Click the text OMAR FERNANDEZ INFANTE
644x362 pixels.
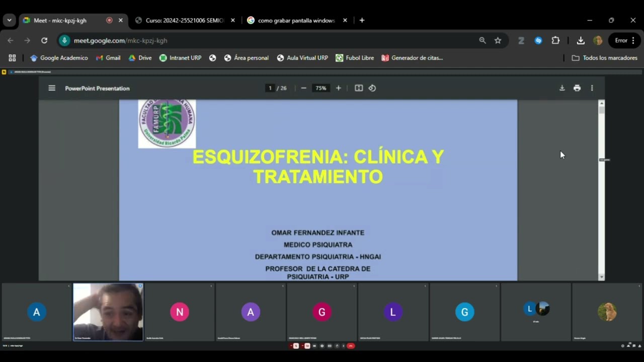[318, 233]
